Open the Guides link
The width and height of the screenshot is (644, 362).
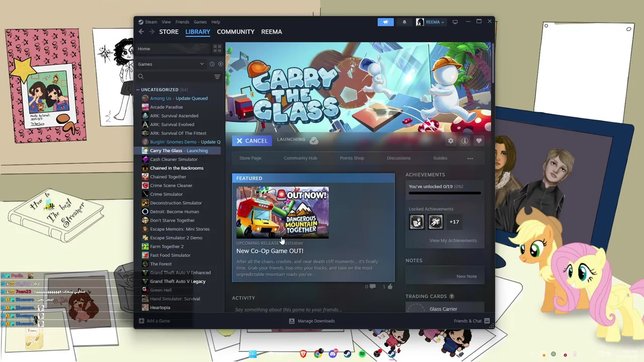coord(440,158)
